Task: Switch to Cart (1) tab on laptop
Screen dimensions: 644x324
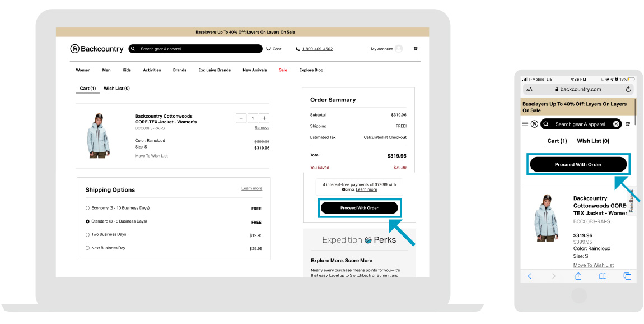Action: pyautogui.click(x=88, y=89)
